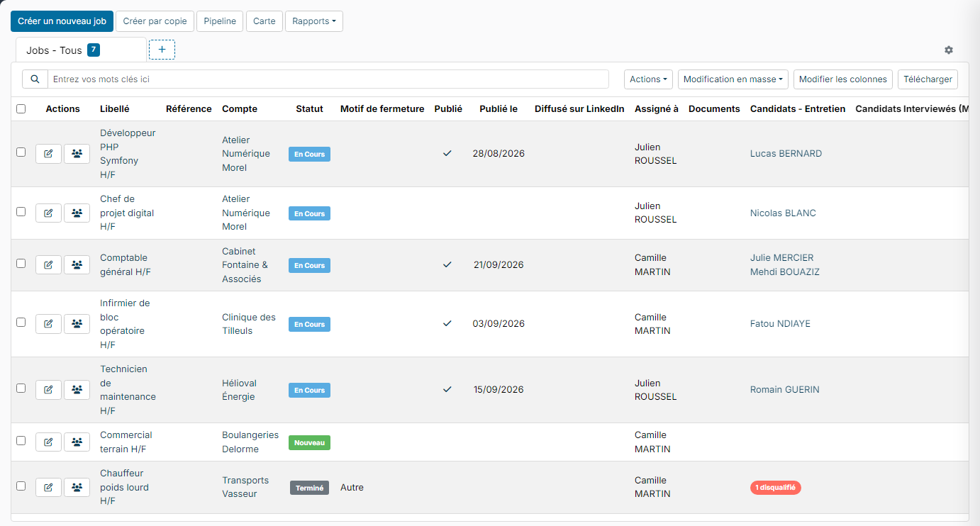
Task: Open Modification en masse dropdown
Action: click(734, 79)
